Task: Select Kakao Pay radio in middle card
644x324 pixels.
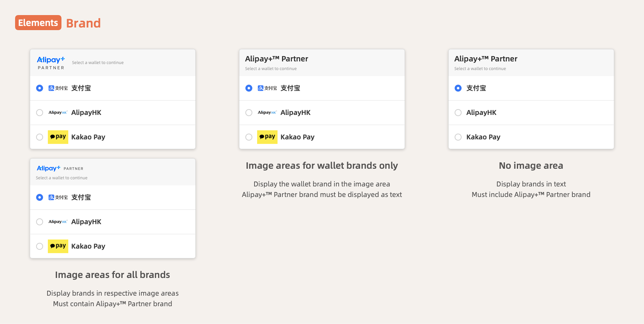Action: tap(249, 137)
